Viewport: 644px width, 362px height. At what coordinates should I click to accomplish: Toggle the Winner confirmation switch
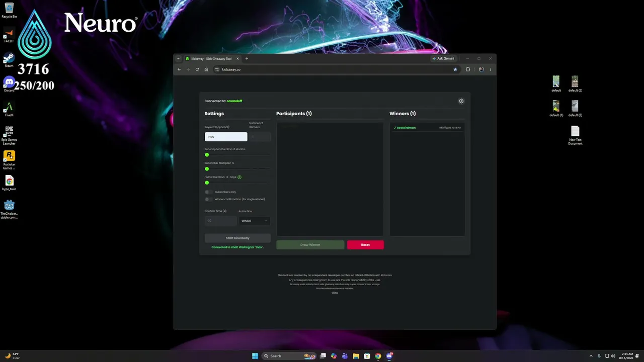coord(208,199)
